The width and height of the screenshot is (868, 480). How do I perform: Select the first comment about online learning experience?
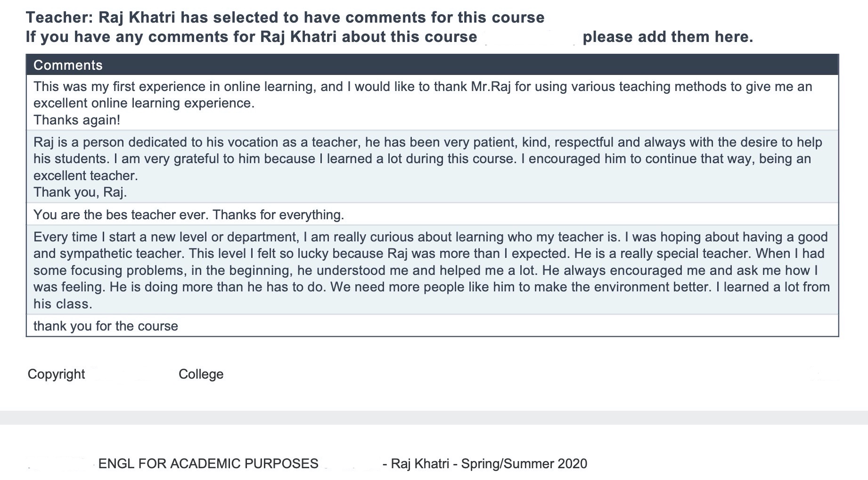point(422,87)
